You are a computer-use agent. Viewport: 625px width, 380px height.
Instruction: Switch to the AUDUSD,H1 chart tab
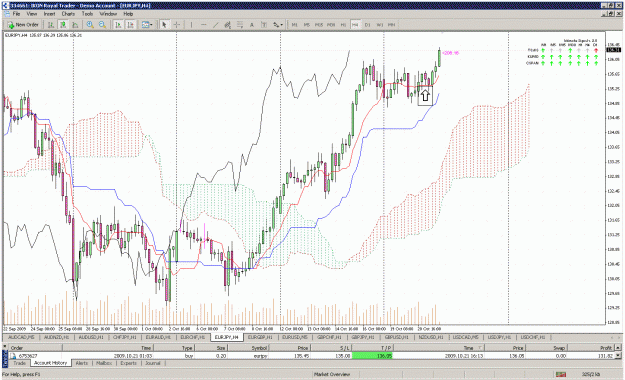coord(91,337)
